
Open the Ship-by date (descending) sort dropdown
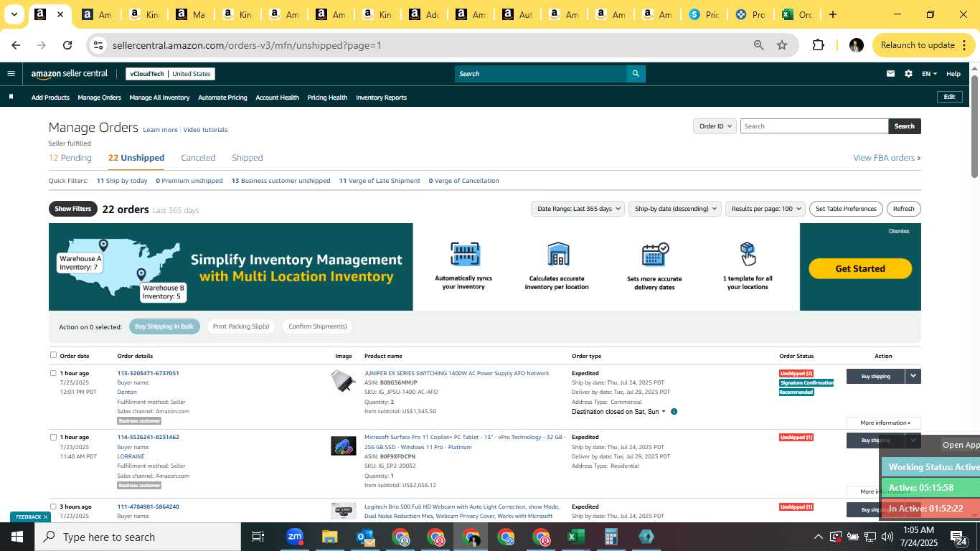(675, 209)
